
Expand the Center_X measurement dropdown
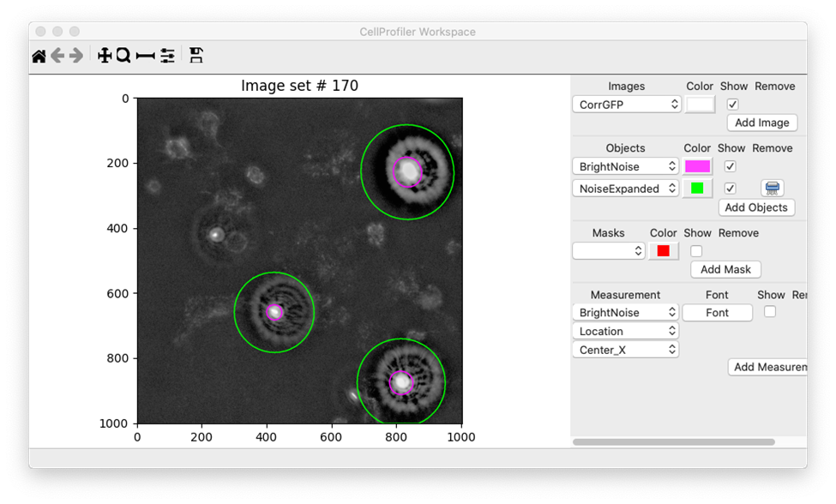click(625, 350)
